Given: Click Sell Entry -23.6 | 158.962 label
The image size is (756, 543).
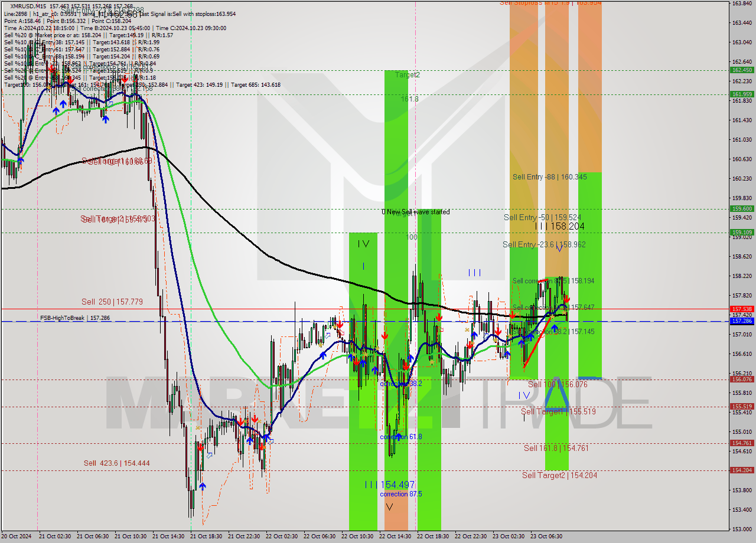Looking at the screenshot, I should [x=544, y=244].
